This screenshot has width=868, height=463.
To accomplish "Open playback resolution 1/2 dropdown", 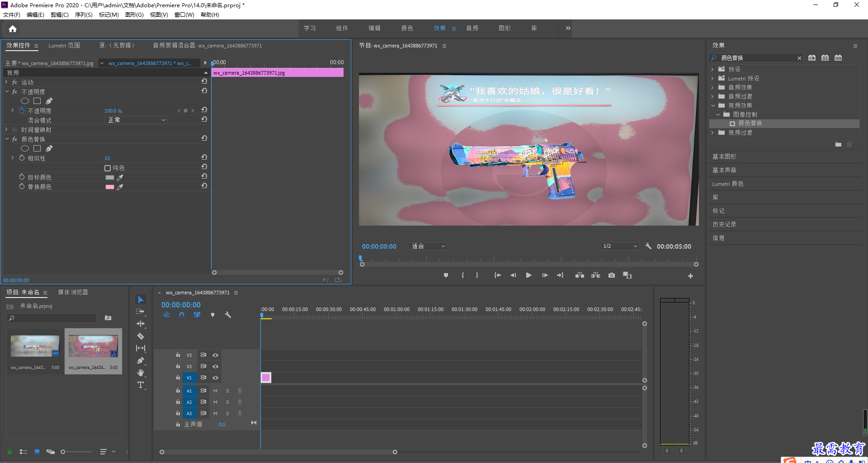I will 620,246.
